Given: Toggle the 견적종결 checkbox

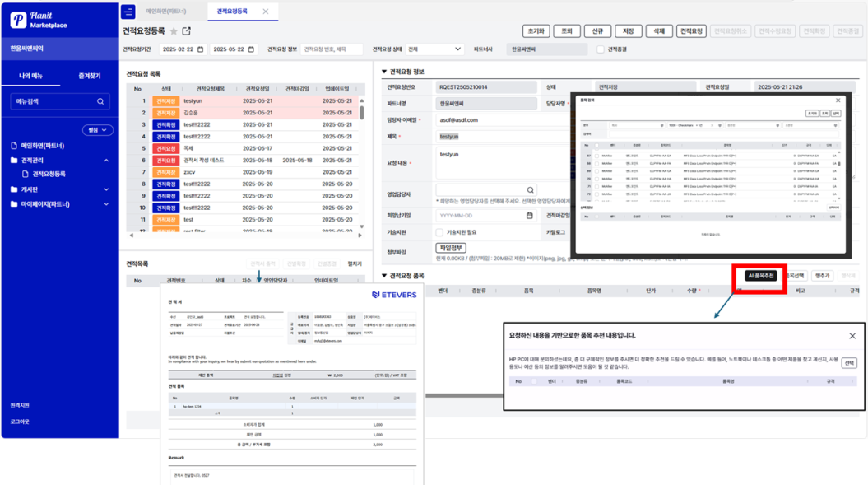Looking at the screenshot, I should (600, 49).
